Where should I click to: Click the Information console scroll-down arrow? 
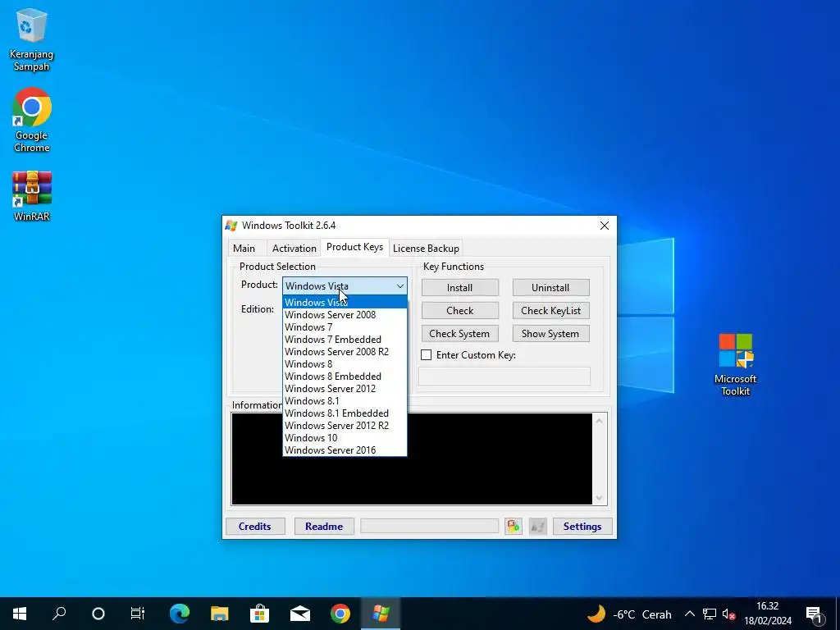(x=600, y=498)
